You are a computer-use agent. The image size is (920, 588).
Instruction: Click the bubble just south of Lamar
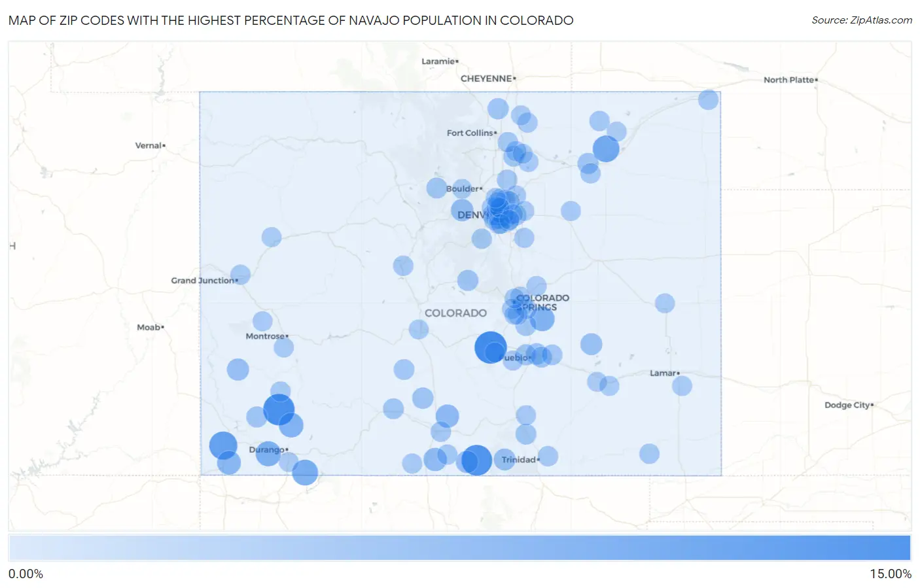[682, 386]
